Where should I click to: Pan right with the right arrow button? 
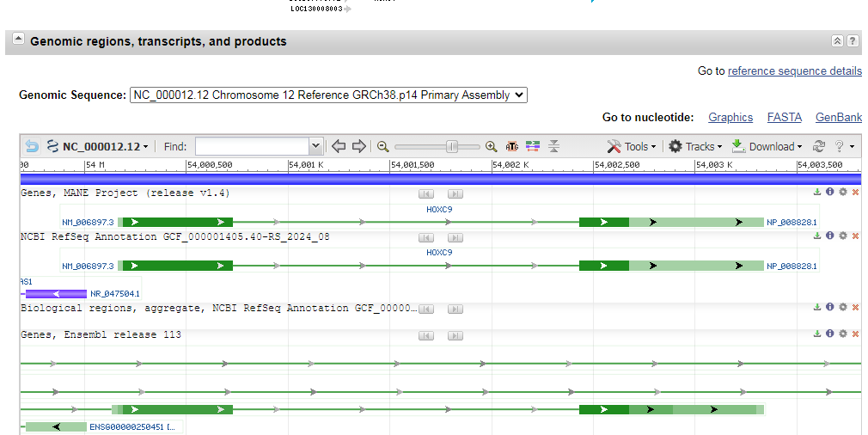coord(359,147)
